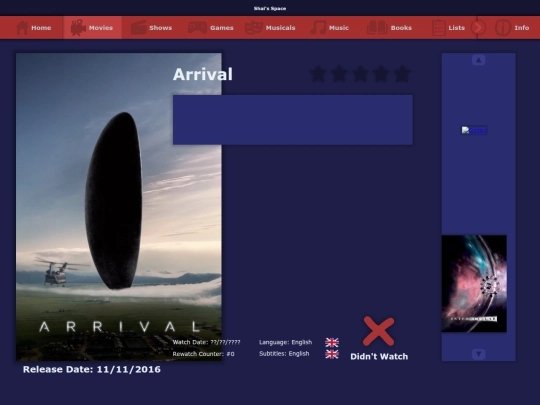Click the Musicals theater masks icon
Screen dimensions: 540x405
(x=253, y=28)
